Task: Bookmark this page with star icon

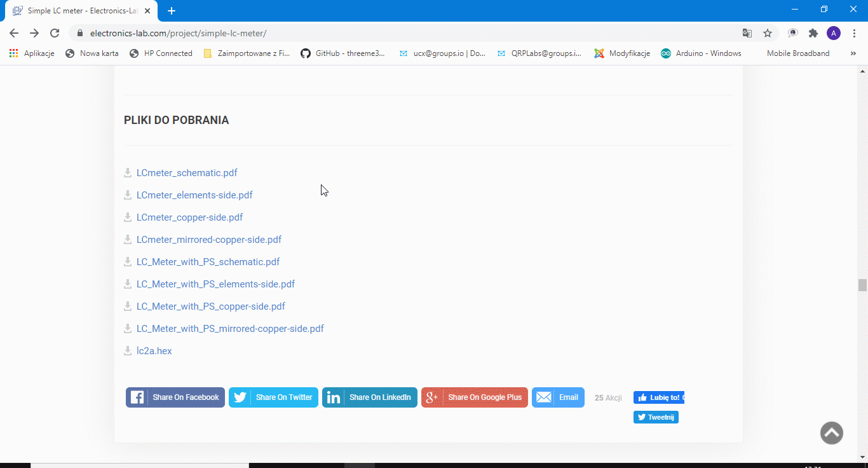Action: [768, 33]
